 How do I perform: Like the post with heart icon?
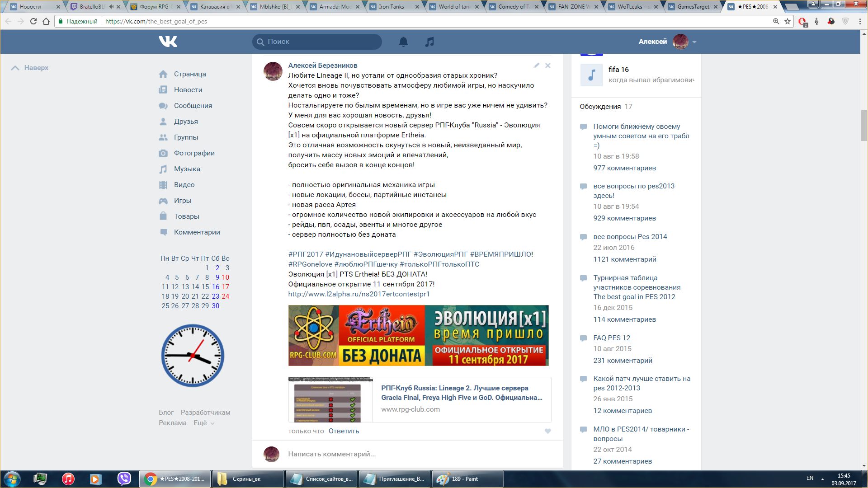coord(548,431)
